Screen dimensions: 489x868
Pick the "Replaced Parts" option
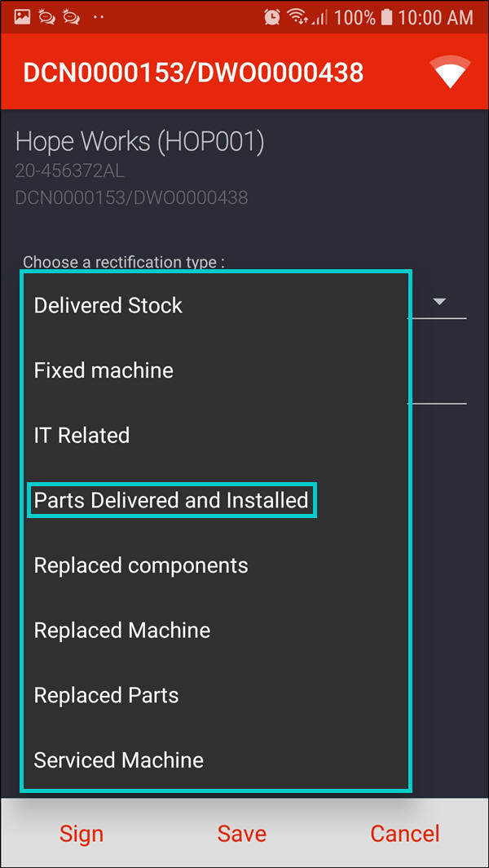pos(106,696)
